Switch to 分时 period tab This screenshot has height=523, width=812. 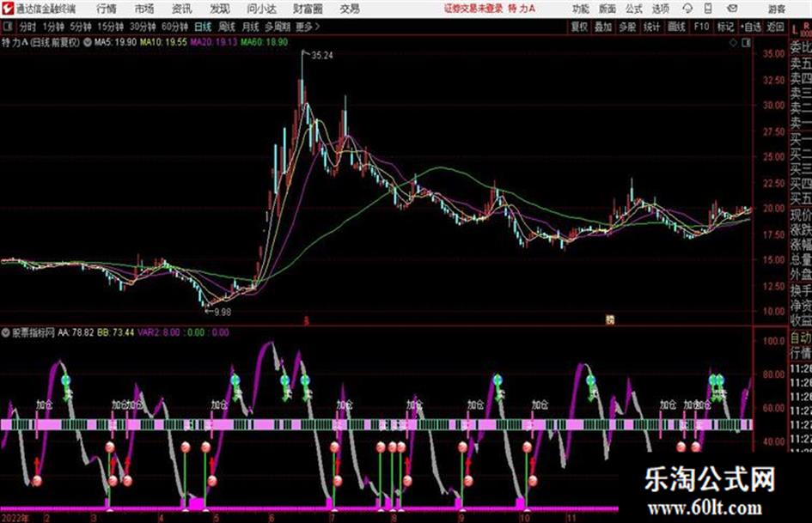(x=28, y=27)
